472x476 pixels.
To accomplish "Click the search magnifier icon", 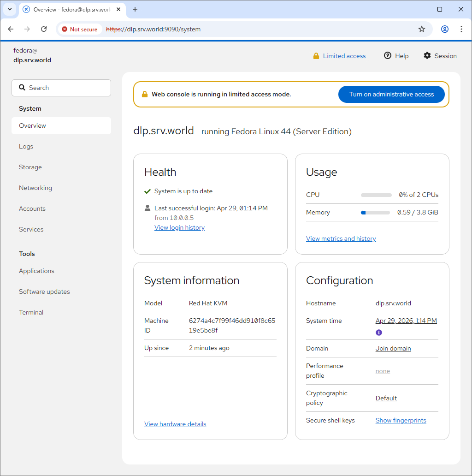I will tap(22, 88).
